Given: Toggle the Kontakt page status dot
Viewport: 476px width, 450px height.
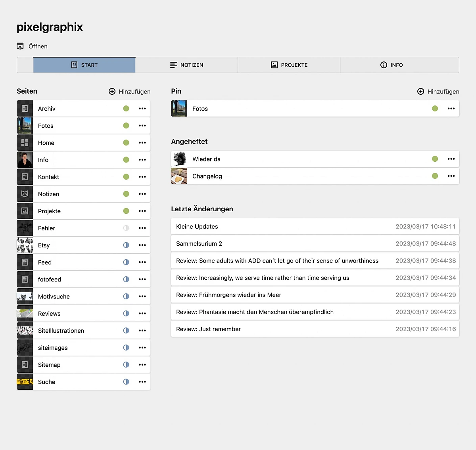Looking at the screenshot, I should (x=126, y=177).
